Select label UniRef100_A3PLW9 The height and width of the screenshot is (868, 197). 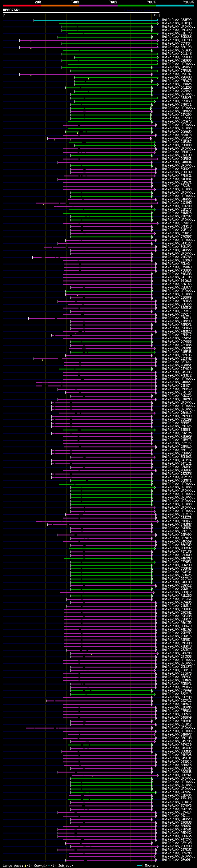coord(177,172)
